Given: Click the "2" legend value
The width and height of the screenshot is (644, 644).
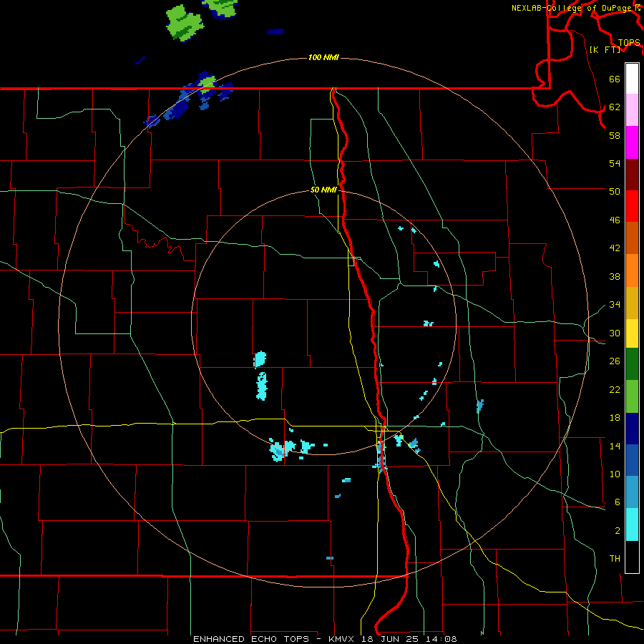Looking at the screenshot, I should click(618, 531).
